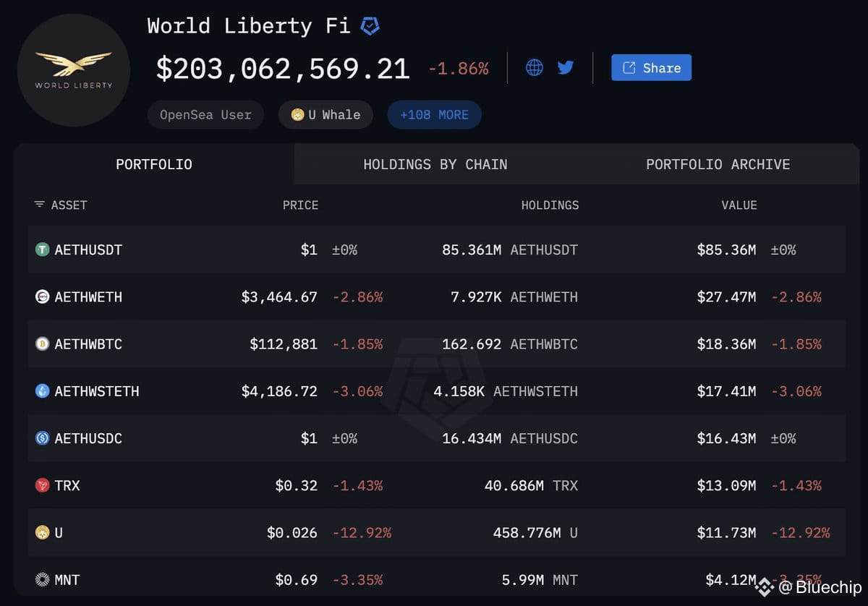
Task: Click the AETHWETH token icon
Action: tap(43, 296)
